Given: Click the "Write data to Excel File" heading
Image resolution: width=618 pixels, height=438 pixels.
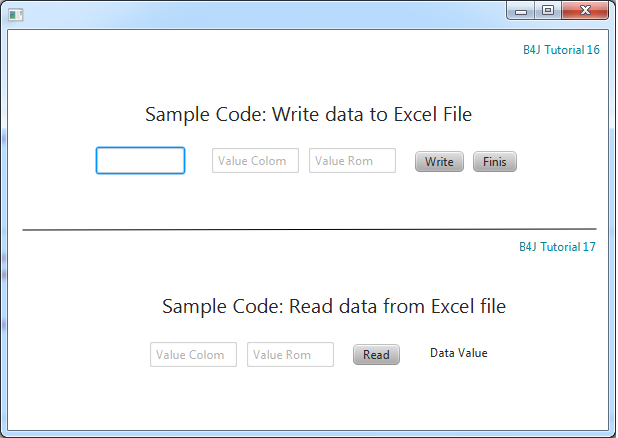Looking at the screenshot, I should (308, 115).
